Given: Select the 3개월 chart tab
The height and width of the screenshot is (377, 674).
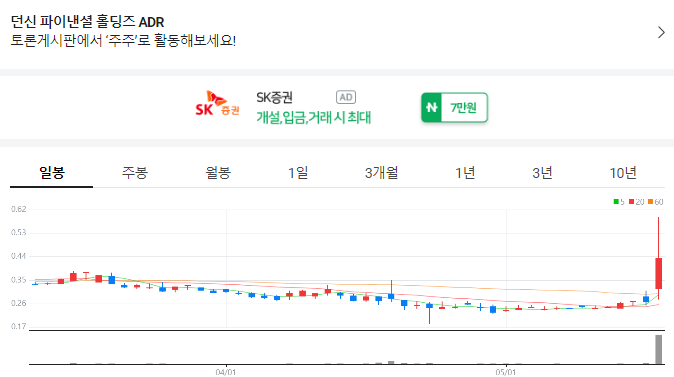Looking at the screenshot, I should 381,173.
